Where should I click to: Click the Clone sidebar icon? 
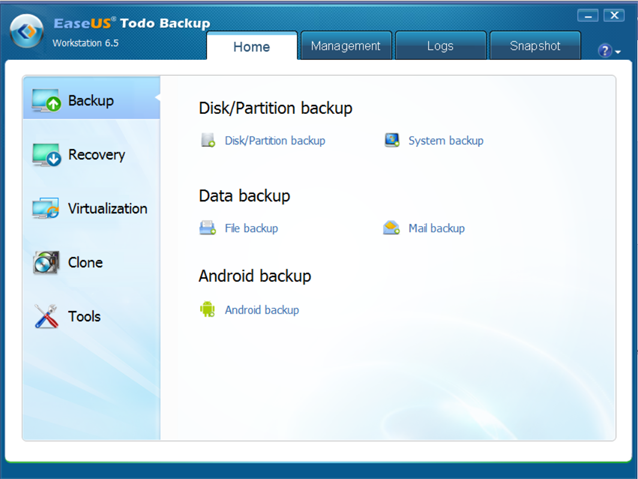(46, 263)
